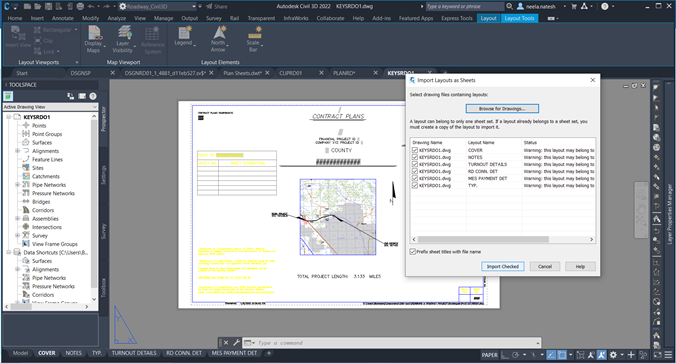Click the customization wrench icon on command line
Viewport: 676px width, 363px height.
click(x=236, y=343)
